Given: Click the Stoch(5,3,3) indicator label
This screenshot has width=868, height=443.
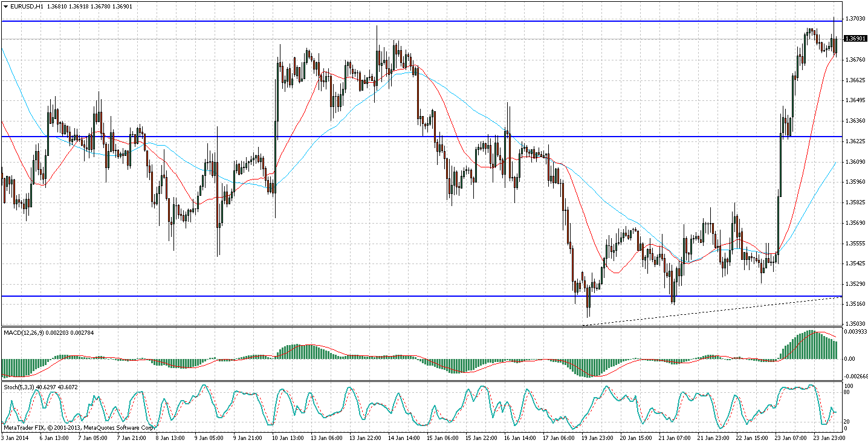Looking at the screenshot, I should pos(21,387).
